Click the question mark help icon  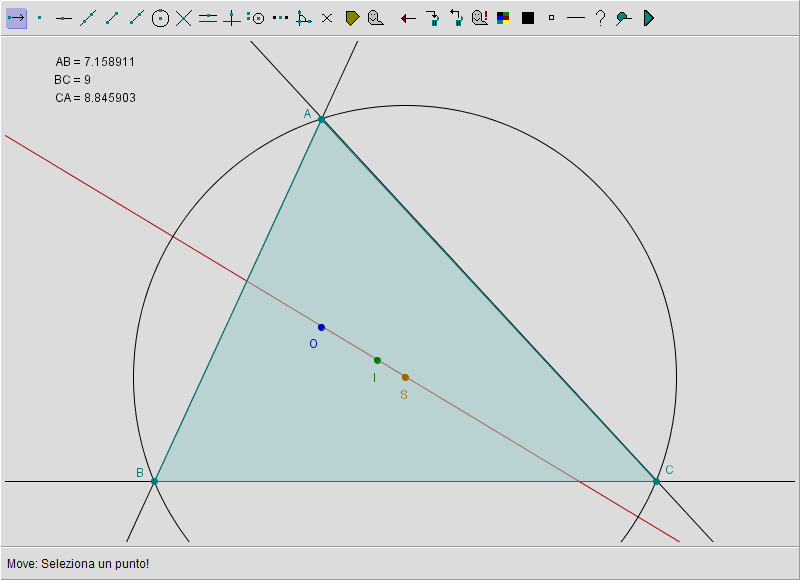pos(601,18)
